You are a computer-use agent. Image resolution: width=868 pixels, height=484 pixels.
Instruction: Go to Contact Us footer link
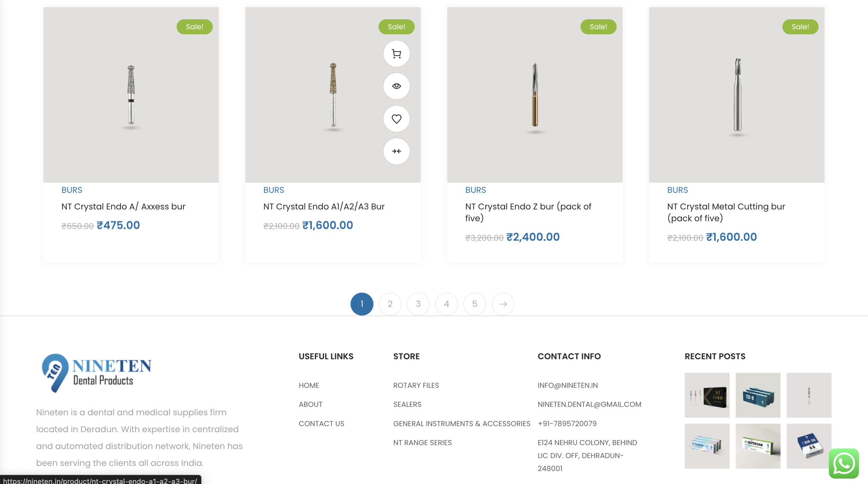tap(321, 424)
